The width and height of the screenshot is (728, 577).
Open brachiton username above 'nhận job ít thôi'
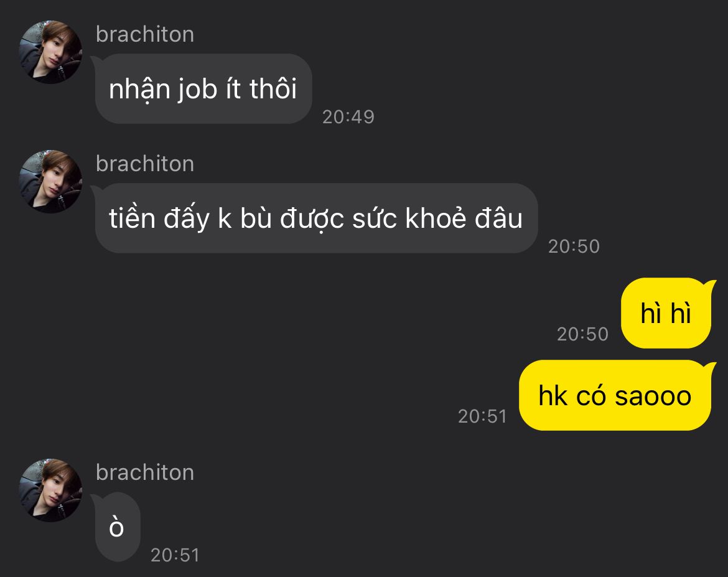coord(145,34)
